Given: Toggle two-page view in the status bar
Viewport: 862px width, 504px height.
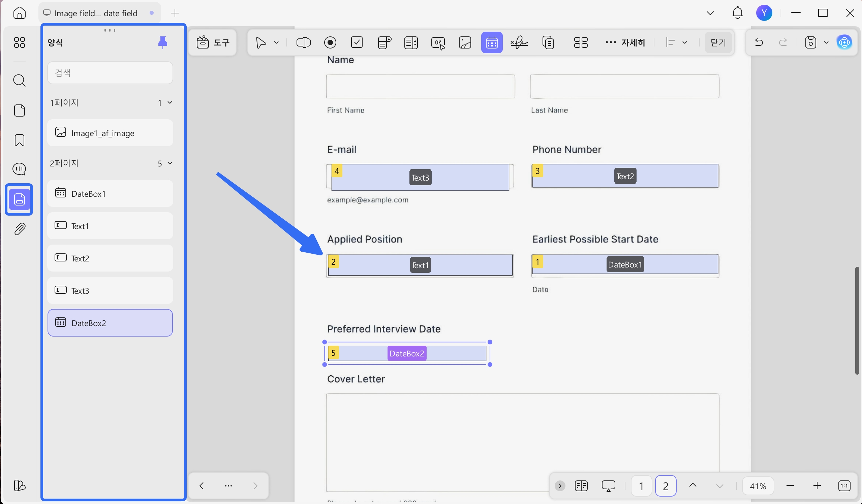Looking at the screenshot, I should [x=581, y=485].
